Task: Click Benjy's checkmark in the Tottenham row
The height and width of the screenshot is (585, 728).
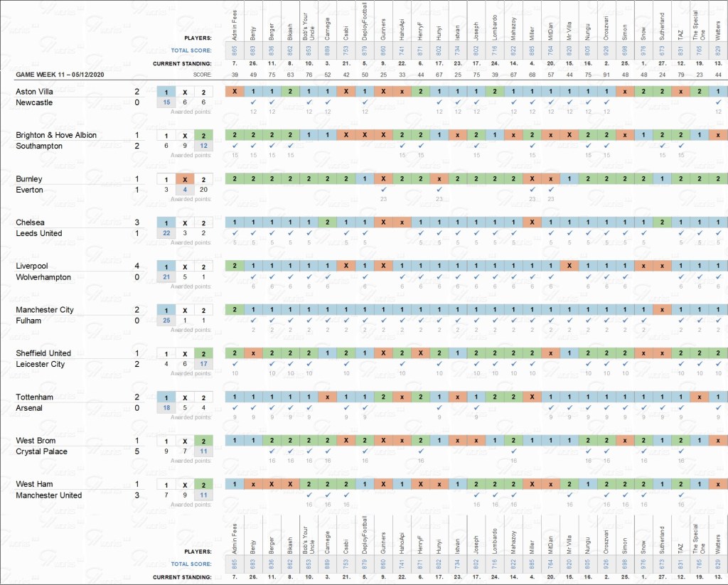Action: coord(253,408)
